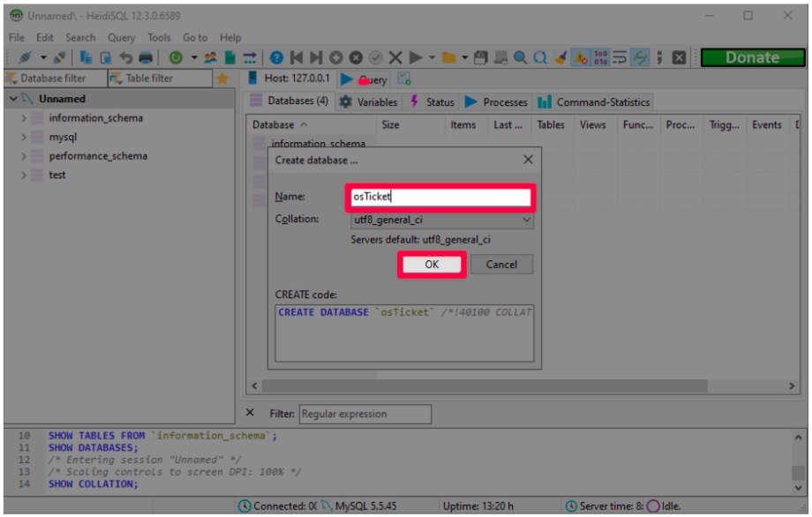Click the Load SQL file folder icon
Image resolution: width=812 pixels, height=517 pixels.
(448, 57)
